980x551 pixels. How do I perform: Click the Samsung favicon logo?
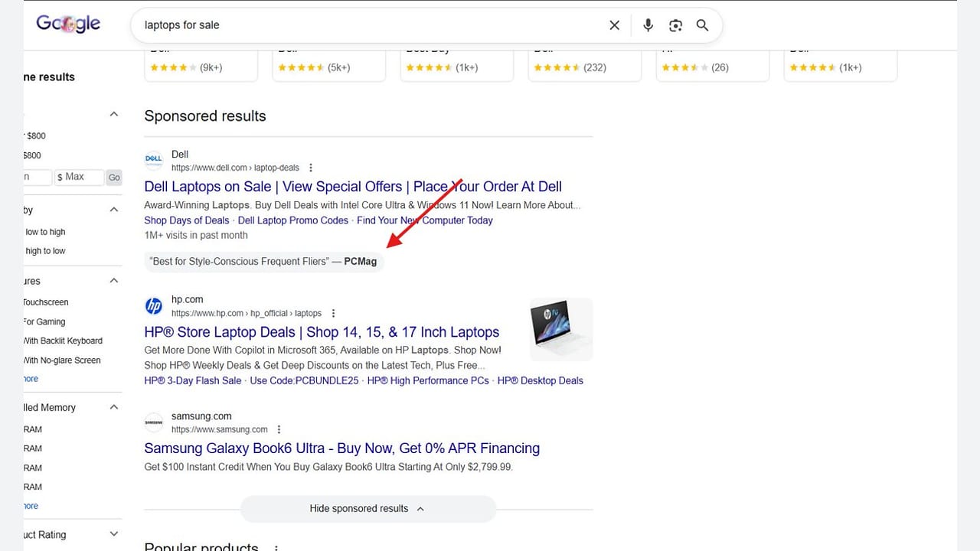(x=154, y=422)
